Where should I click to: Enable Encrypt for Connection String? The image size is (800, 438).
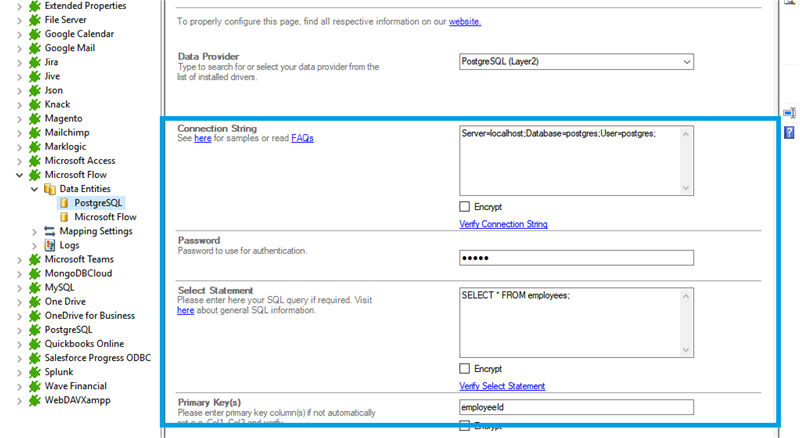[465, 207]
